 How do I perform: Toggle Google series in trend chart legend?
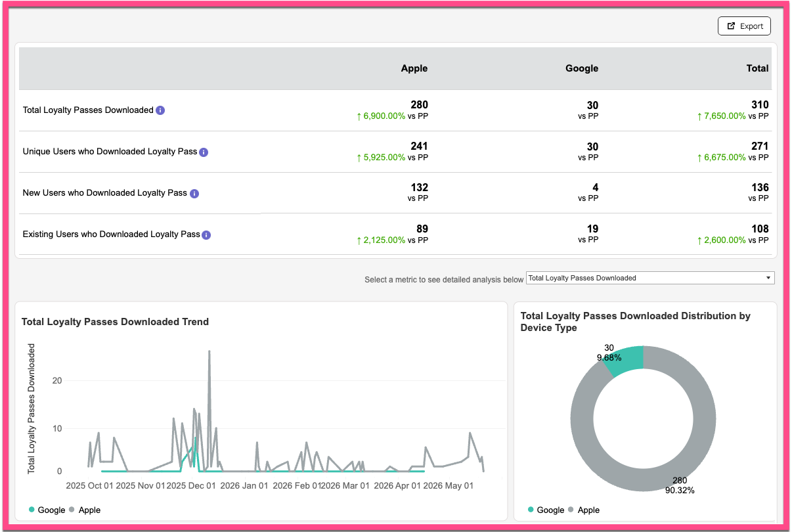(x=47, y=510)
